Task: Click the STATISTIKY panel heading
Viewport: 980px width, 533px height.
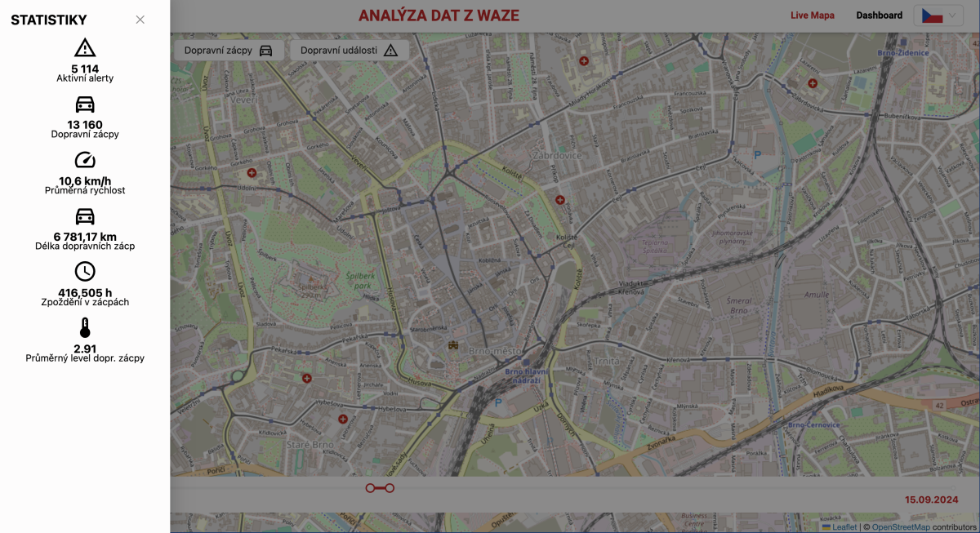Action: (49, 20)
